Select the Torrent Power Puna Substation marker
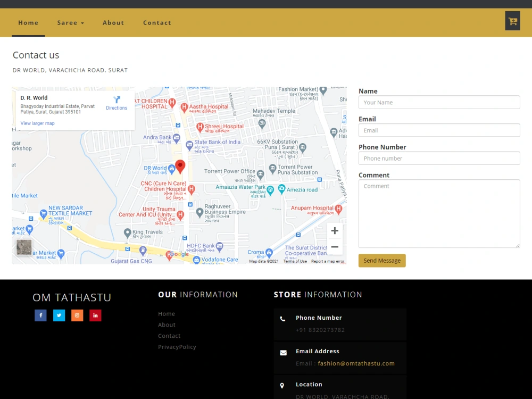The width and height of the screenshot is (532, 399). pyautogui.click(x=272, y=169)
